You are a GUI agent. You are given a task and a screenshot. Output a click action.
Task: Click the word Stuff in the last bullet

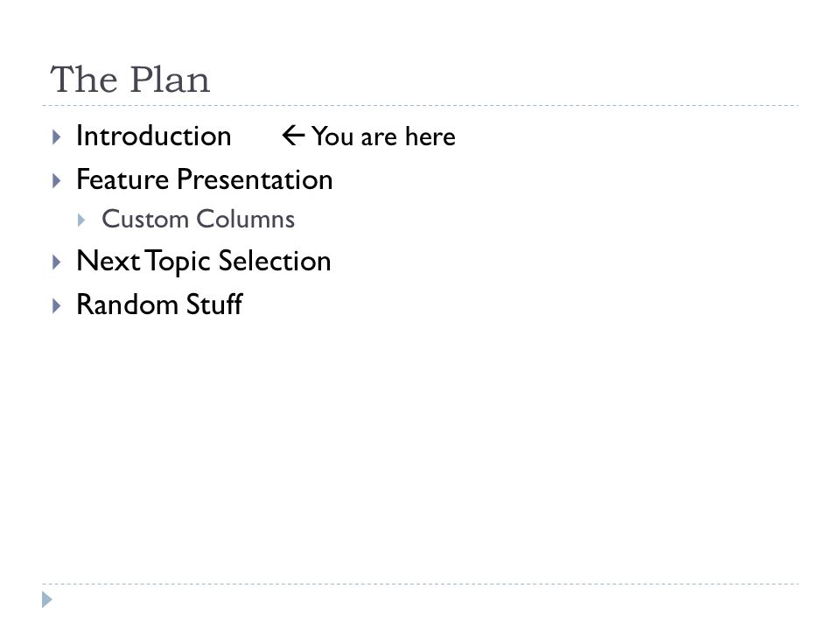click(x=214, y=304)
